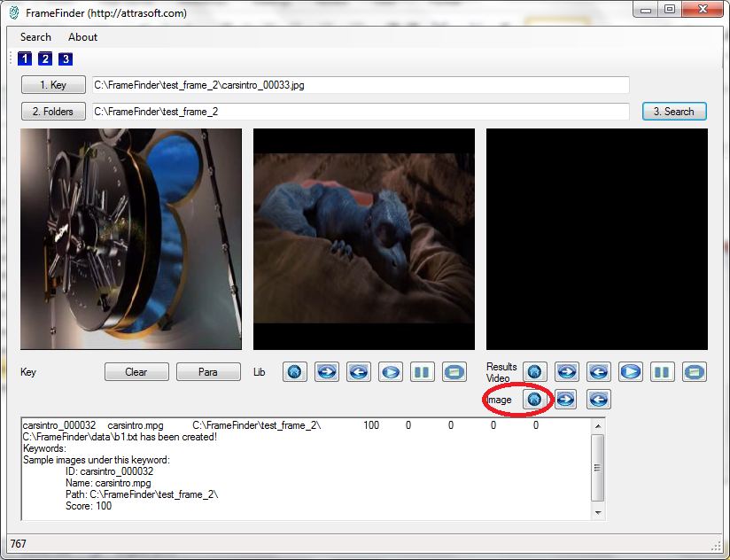Go to previous Lib frame arrow
730x560 pixels.
pos(359,372)
